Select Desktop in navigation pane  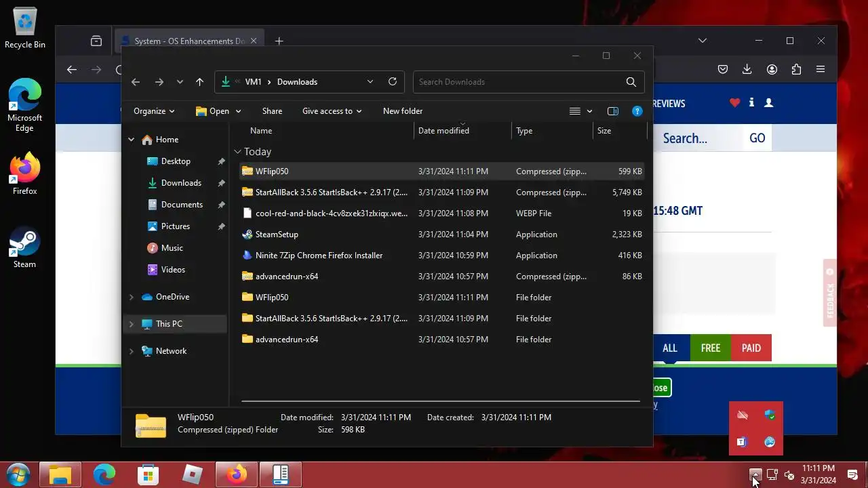pyautogui.click(x=176, y=161)
